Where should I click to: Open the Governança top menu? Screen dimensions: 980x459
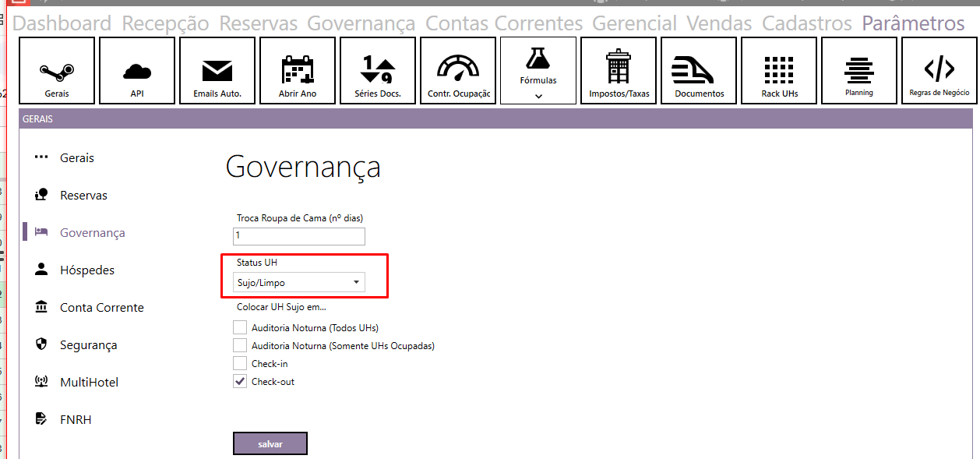tap(361, 23)
